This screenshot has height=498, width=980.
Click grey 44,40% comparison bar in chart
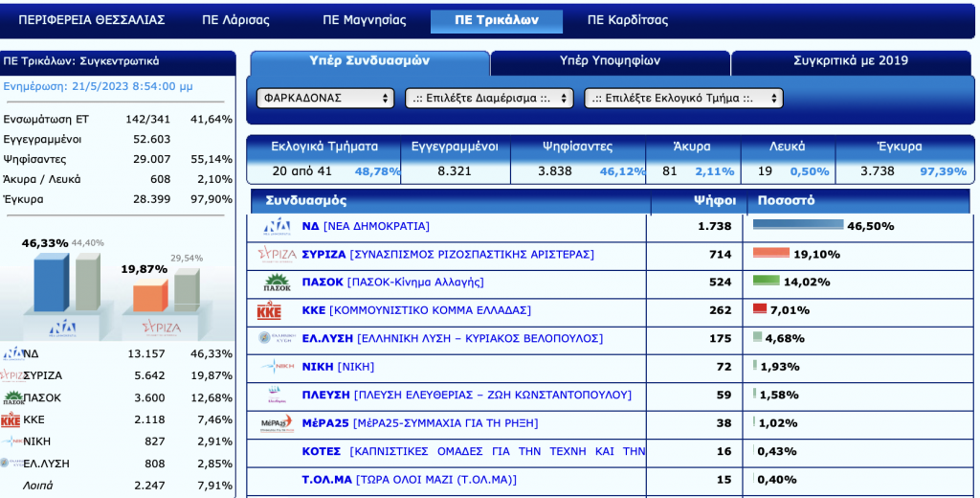(x=88, y=282)
